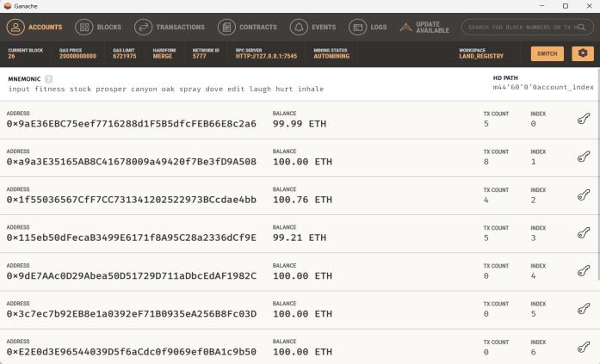Click the gas price value 20000000000
The width and height of the screenshot is (600, 364).
tap(77, 56)
